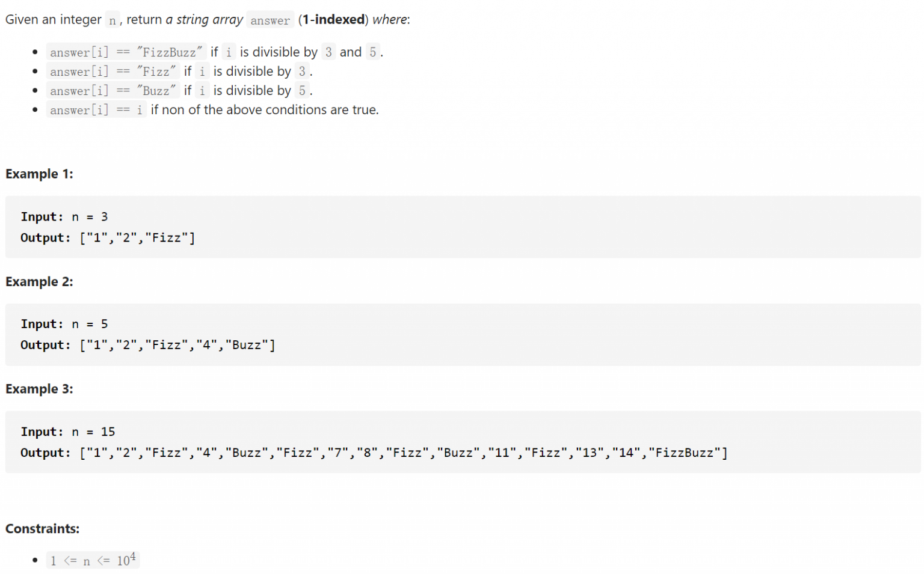The width and height of the screenshot is (924, 574).
Task: Click the inline code "n" in the first sentence
Action: [112, 20]
